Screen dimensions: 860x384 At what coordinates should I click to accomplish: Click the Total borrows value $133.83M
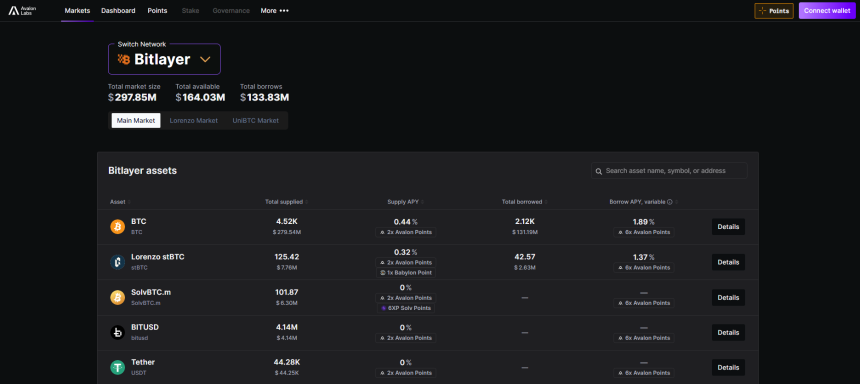pos(264,98)
